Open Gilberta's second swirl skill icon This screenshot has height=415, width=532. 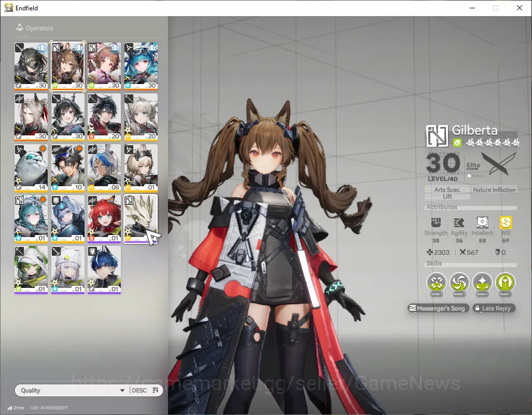pyautogui.click(x=459, y=282)
